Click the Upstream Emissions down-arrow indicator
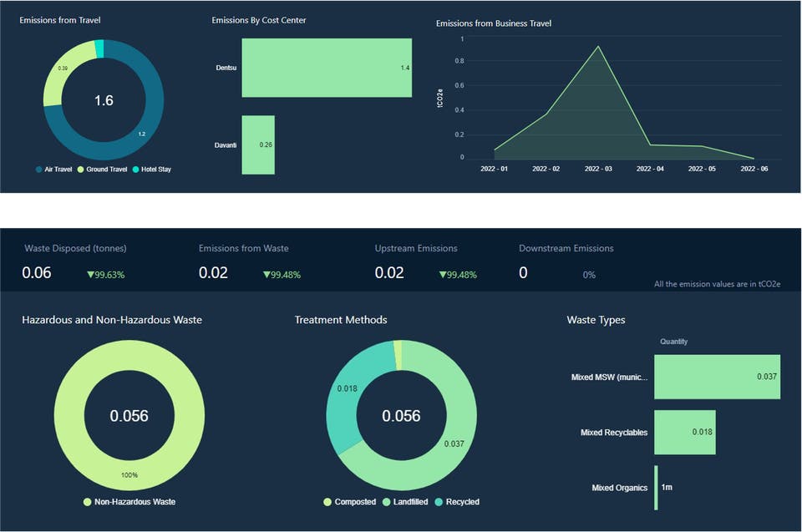The height and width of the screenshot is (532, 802). coord(457,274)
